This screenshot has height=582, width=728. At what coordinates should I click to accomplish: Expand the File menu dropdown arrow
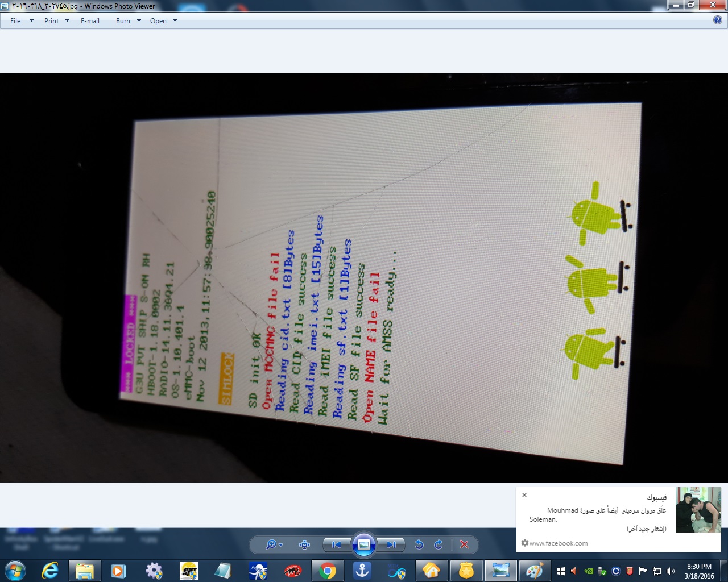(31, 21)
